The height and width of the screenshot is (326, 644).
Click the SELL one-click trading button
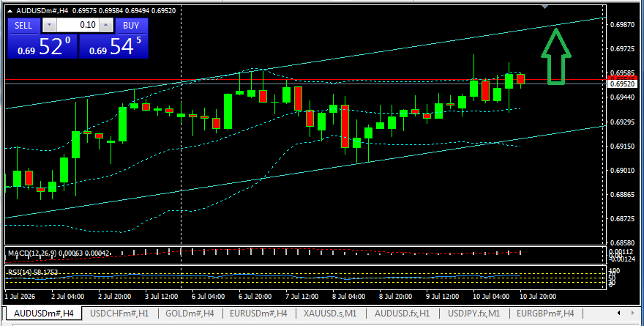(24, 26)
